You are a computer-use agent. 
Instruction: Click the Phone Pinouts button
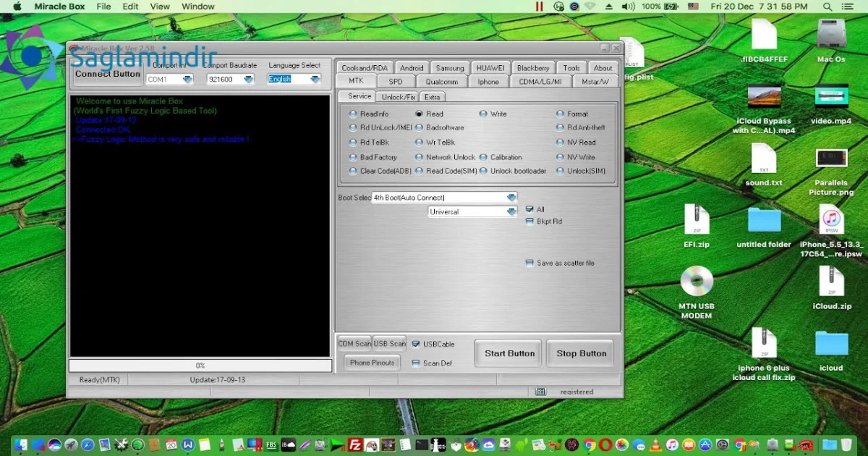click(x=372, y=363)
